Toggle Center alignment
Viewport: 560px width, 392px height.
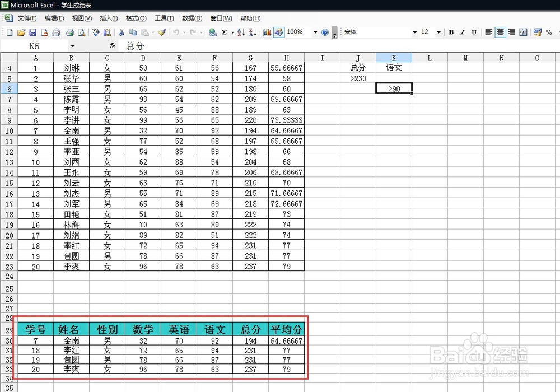tap(500, 32)
